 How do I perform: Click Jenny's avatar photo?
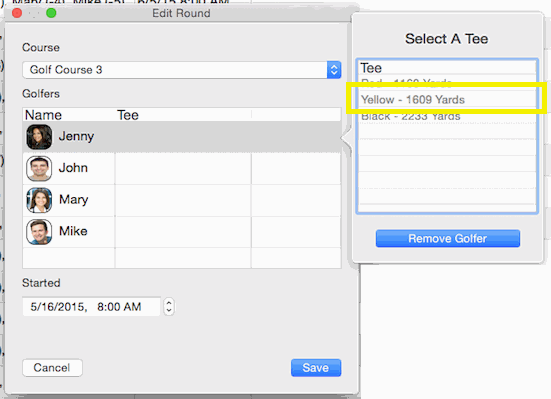pyautogui.click(x=39, y=137)
